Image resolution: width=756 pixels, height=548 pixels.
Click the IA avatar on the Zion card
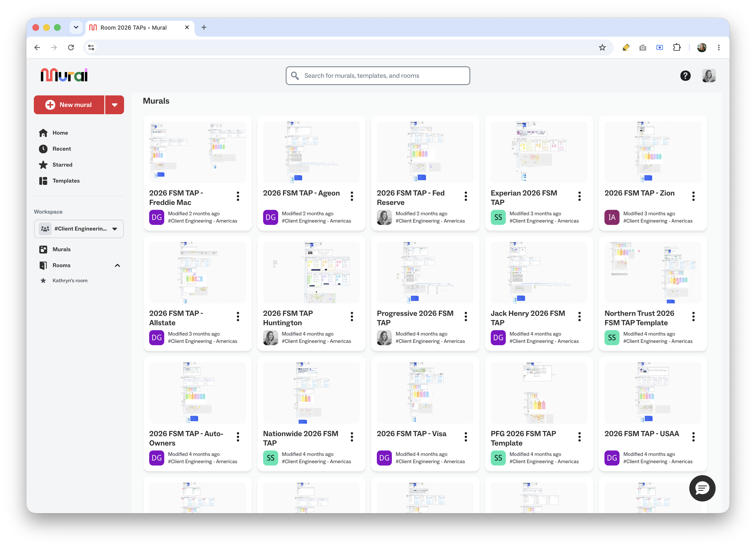click(612, 217)
